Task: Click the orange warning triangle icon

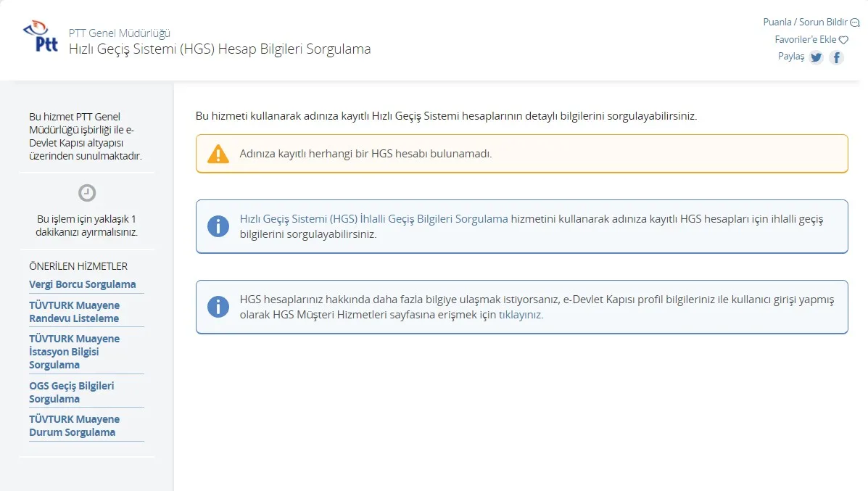Action: (x=218, y=154)
